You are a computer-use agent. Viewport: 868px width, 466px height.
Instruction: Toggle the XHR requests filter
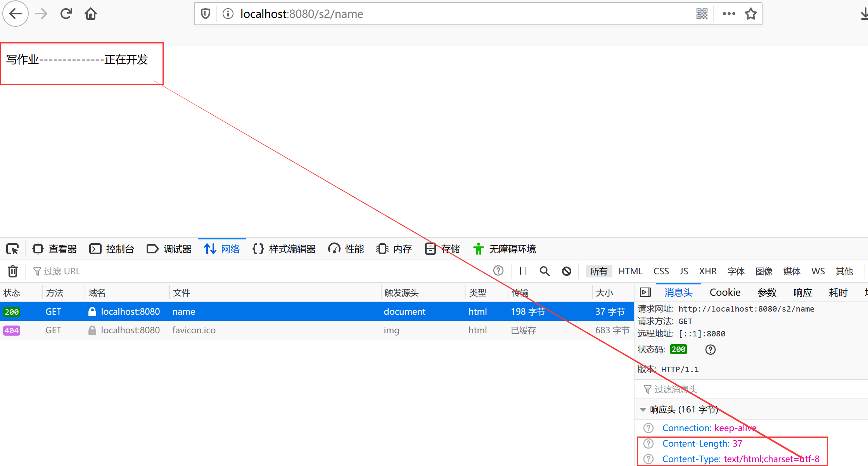(708, 271)
